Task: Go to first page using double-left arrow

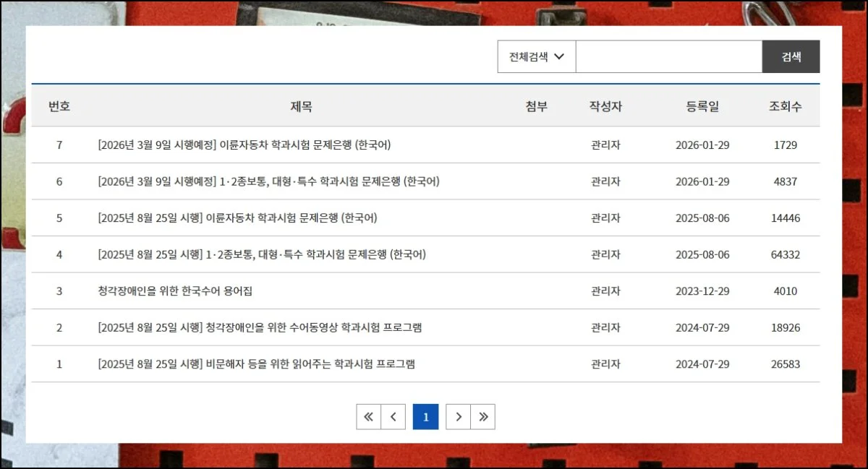Action: tap(368, 417)
